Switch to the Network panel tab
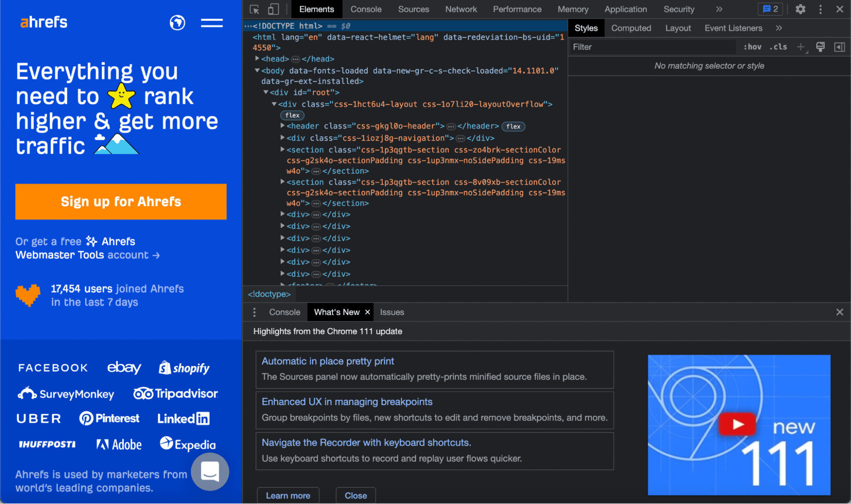Image resolution: width=851 pixels, height=504 pixels. (x=461, y=9)
